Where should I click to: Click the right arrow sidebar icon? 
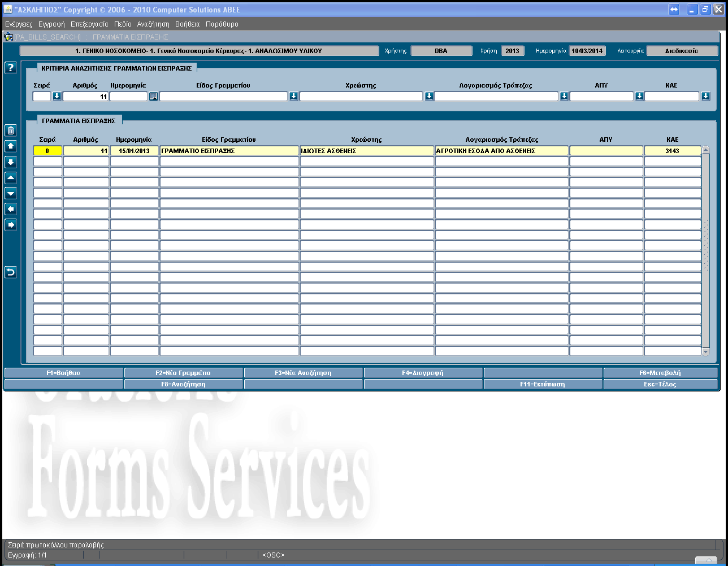[x=10, y=225]
